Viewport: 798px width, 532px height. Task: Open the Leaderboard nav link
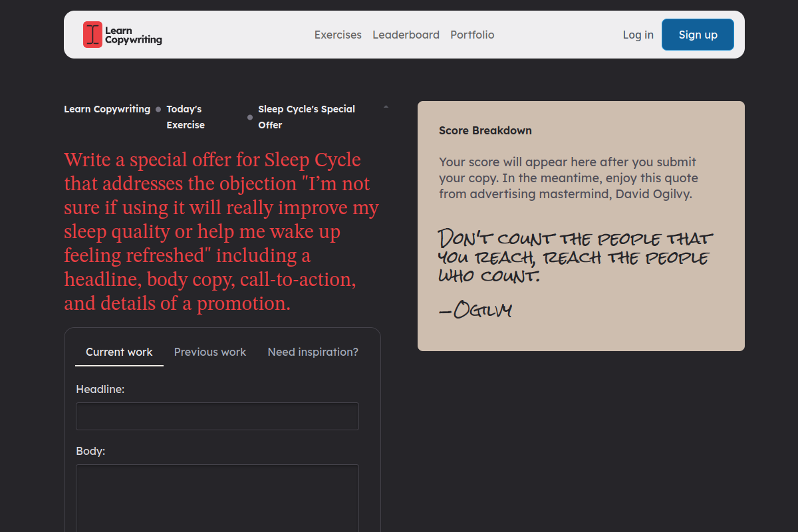pos(406,35)
